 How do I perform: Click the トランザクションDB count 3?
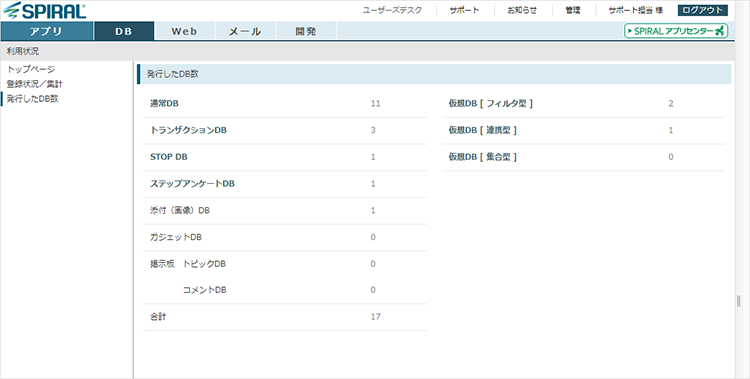click(373, 130)
